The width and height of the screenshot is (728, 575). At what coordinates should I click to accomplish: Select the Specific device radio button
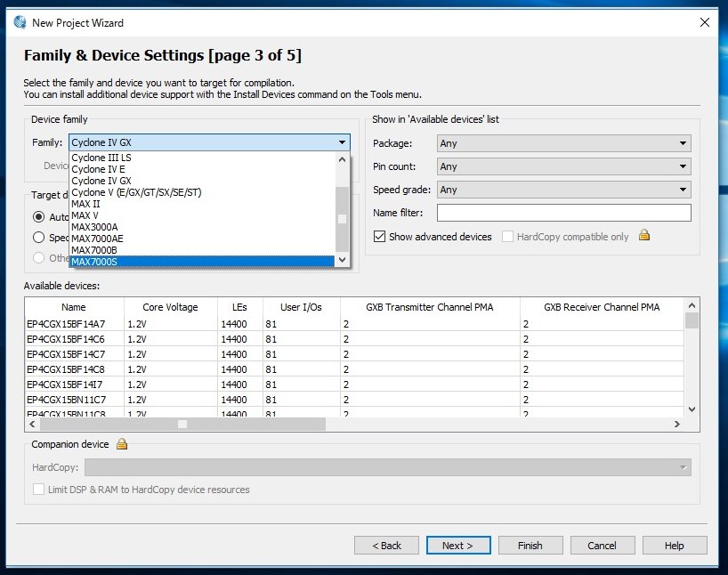(38, 238)
